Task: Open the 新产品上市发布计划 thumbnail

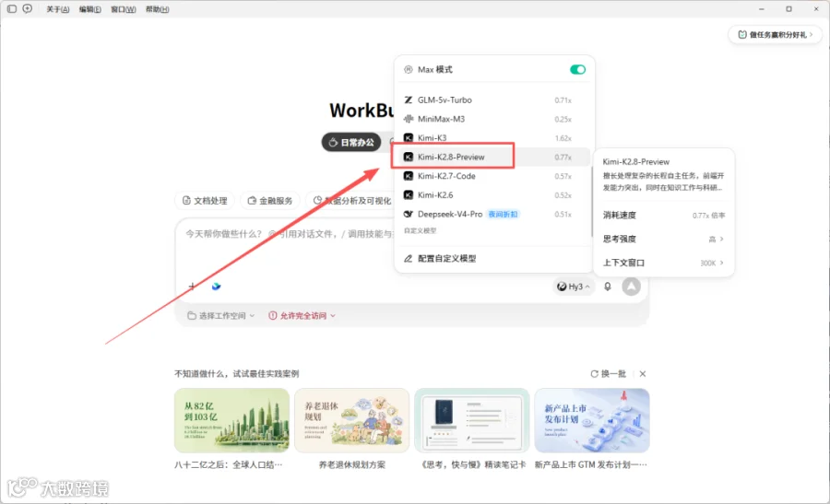Action: [x=592, y=420]
